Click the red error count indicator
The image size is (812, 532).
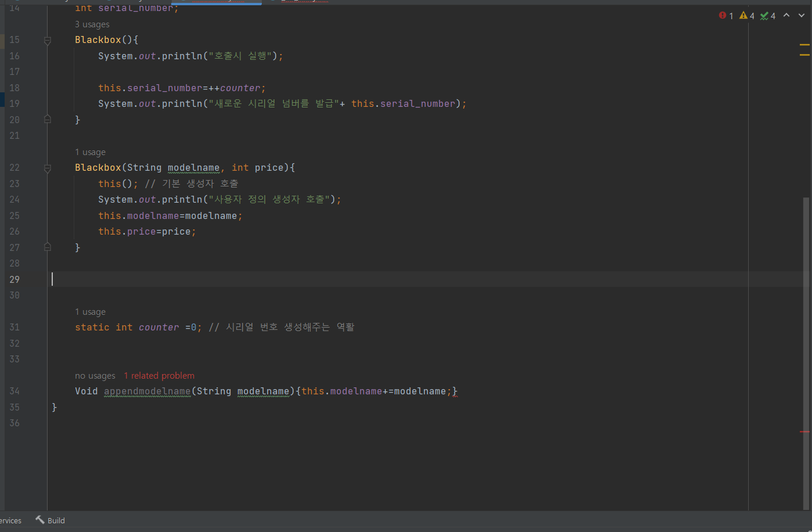coord(726,16)
